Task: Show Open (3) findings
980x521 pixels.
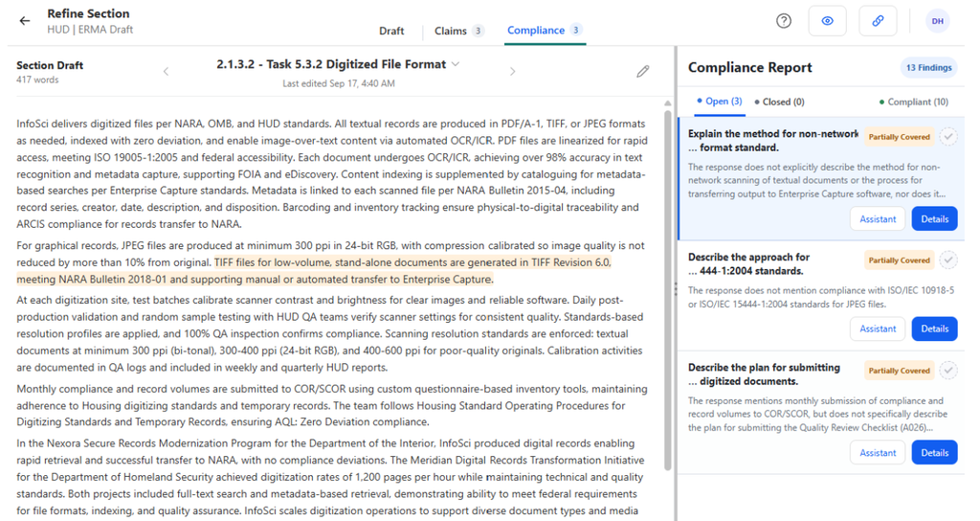Action: point(720,102)
